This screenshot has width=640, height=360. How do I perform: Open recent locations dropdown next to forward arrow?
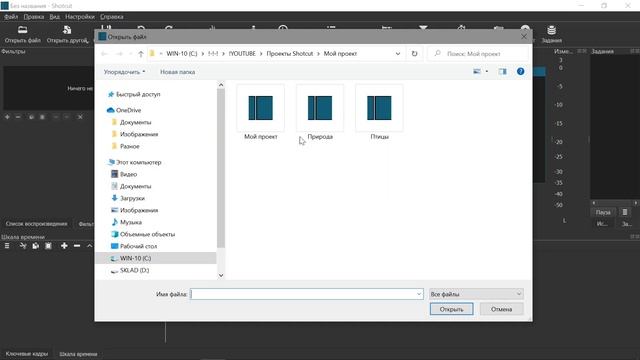[x=130, y=54]
